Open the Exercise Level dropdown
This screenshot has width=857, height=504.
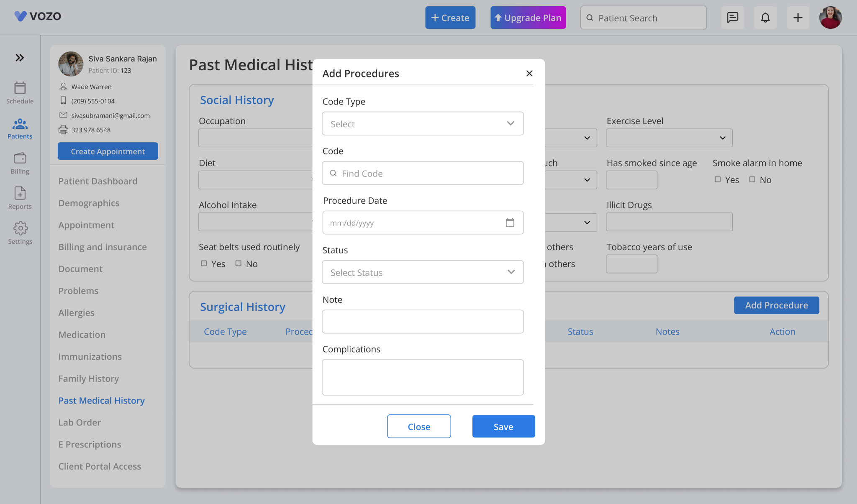tap(669, 138)
